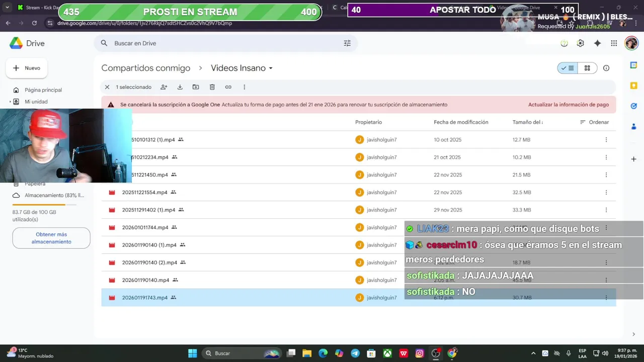This screenshot has width=644, height=362.
Task: Open more options for 12.7 MB file row
Action: 606,140
